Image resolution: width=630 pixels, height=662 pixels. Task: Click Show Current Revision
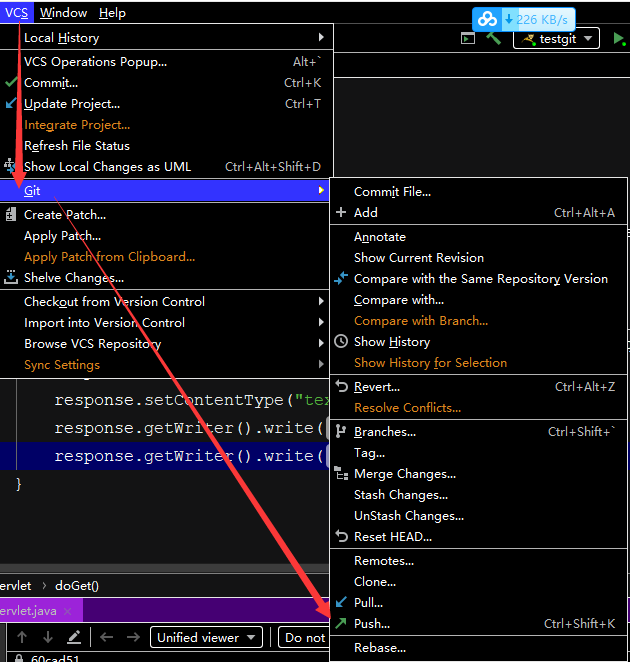click(x=478, y=258)
